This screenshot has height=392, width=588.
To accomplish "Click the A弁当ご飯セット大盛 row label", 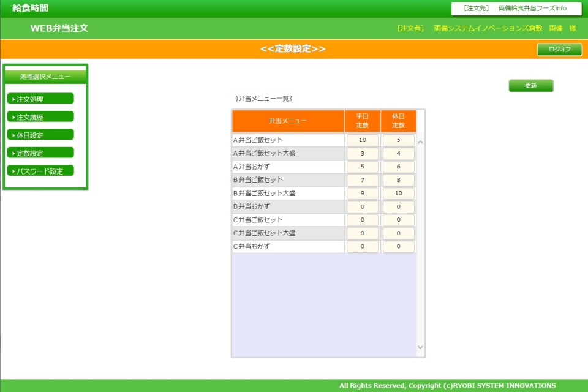I will pos(265,153).
